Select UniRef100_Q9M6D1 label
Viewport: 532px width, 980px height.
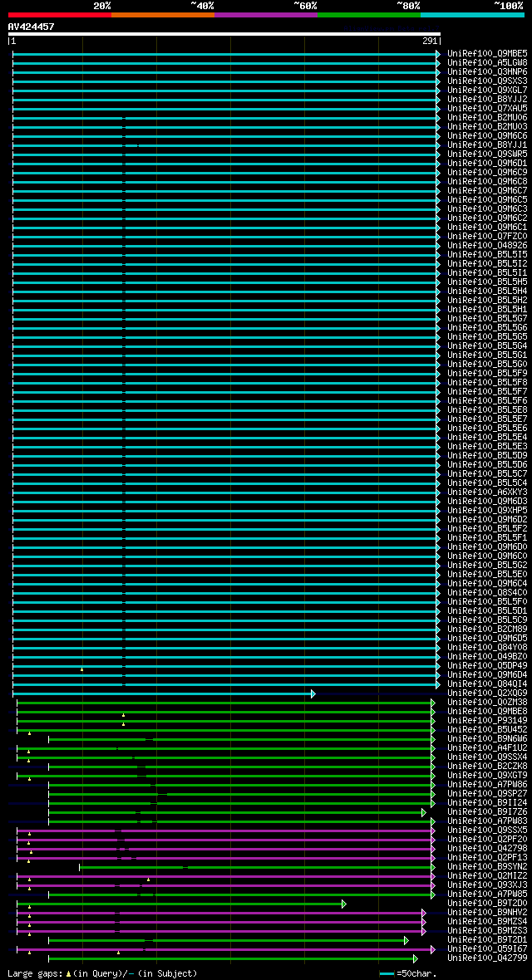tap(488, 163)
